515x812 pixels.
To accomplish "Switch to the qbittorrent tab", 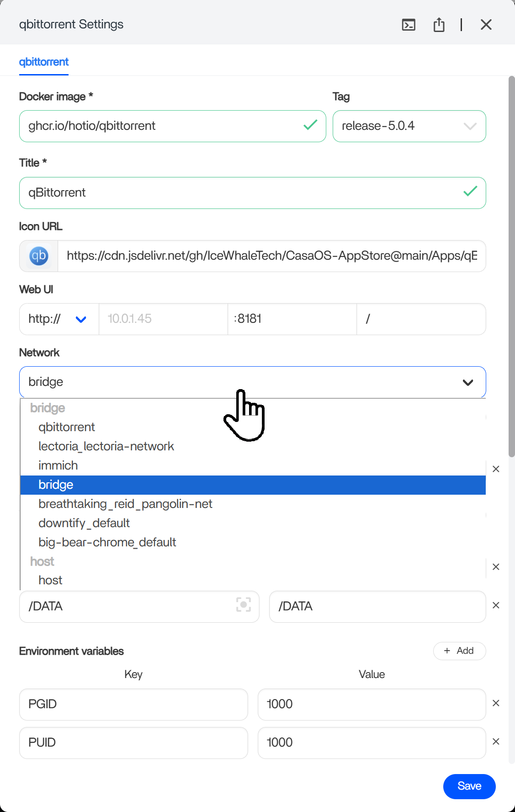I will [44, 62].
